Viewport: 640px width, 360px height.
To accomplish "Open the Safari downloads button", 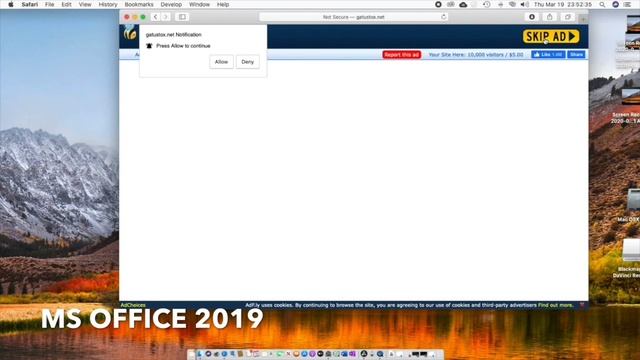I will [x=532, y=17].
